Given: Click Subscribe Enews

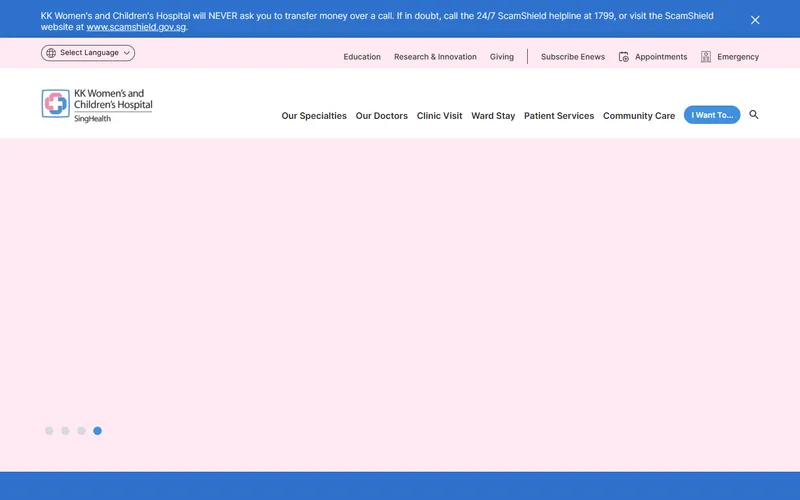Looking at the screenshot, I should point(572,57).
